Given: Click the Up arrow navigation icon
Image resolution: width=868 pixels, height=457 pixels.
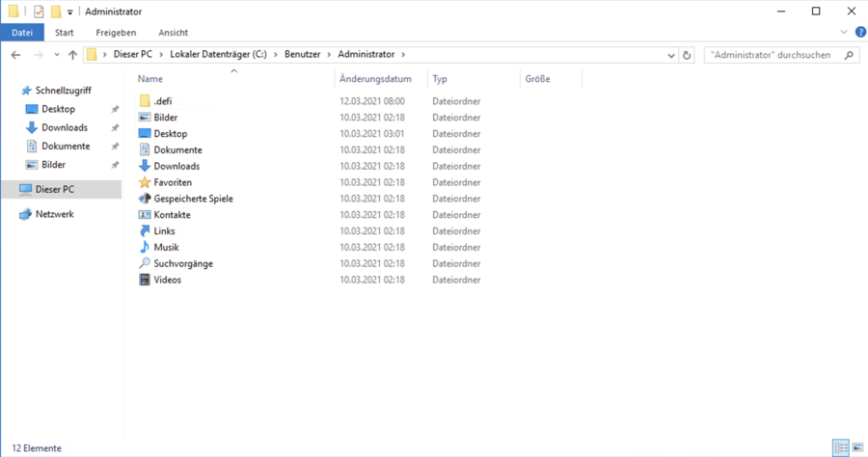Looking at the screenshot, I should [x=72, y=55].
